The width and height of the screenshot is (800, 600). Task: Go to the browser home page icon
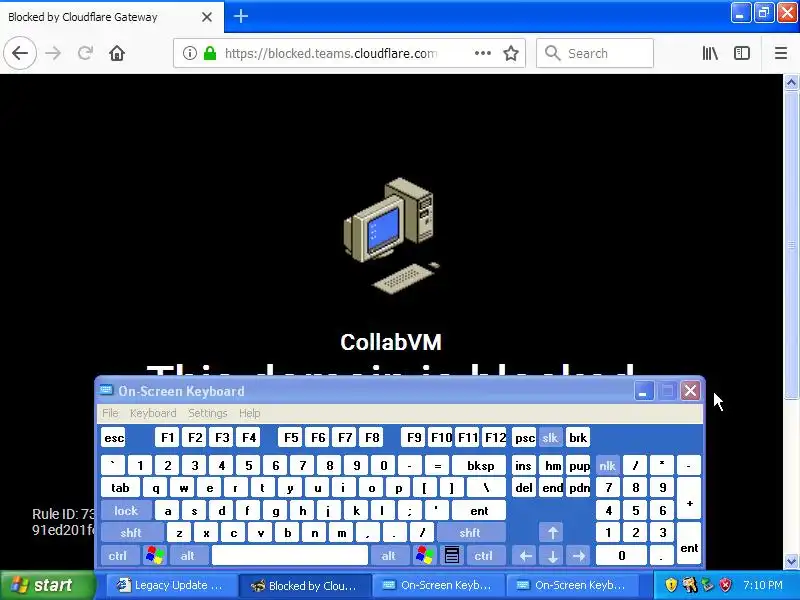(x=117, y=53)
